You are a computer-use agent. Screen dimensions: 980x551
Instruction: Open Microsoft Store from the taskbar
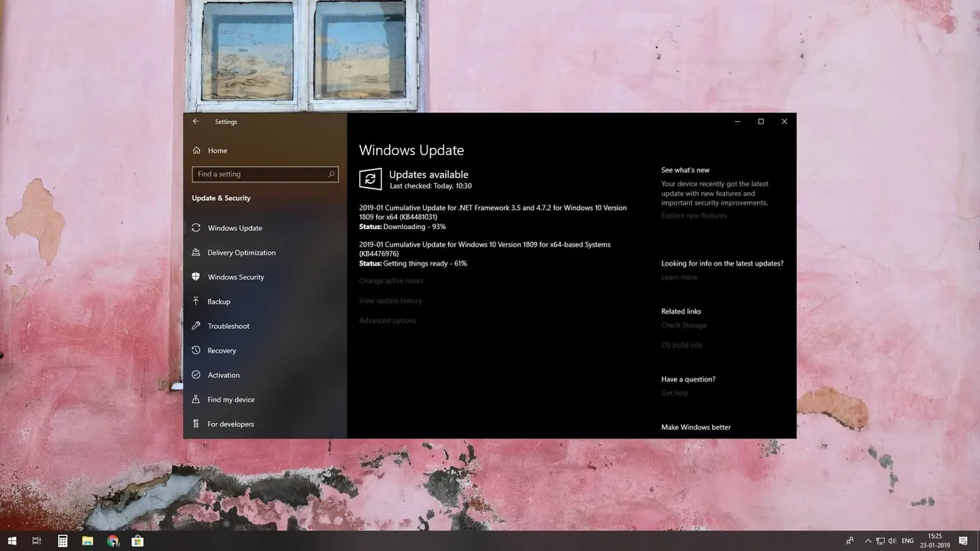click(x=137, y=540)
